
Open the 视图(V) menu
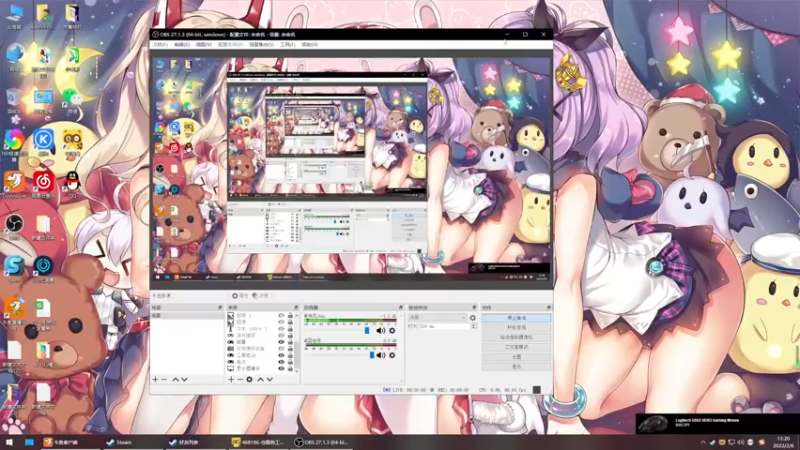point(204,45)
